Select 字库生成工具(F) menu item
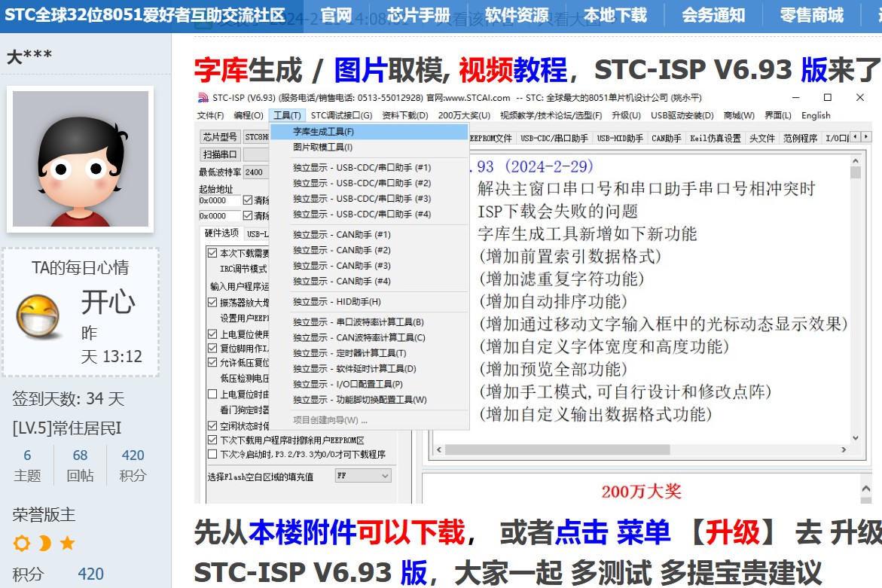The image size is (882, 588). pyautogui.click(x=369, y=132)
